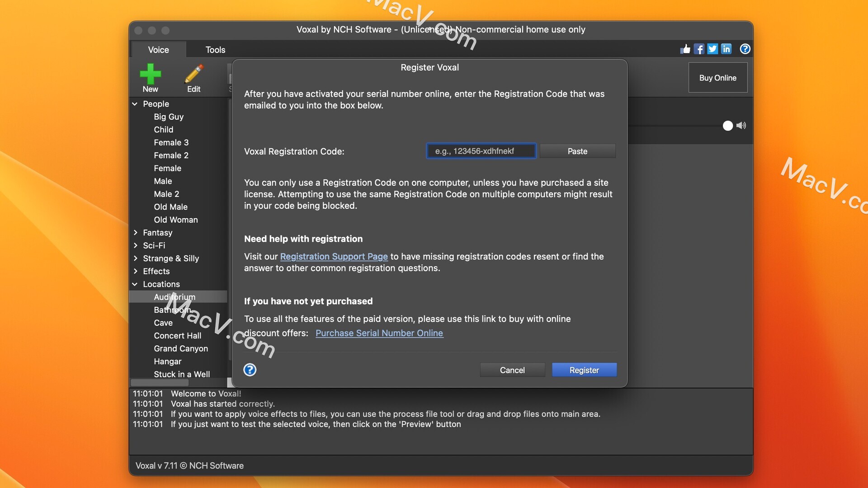Click the Facebook share icon

tap(700, 48)
